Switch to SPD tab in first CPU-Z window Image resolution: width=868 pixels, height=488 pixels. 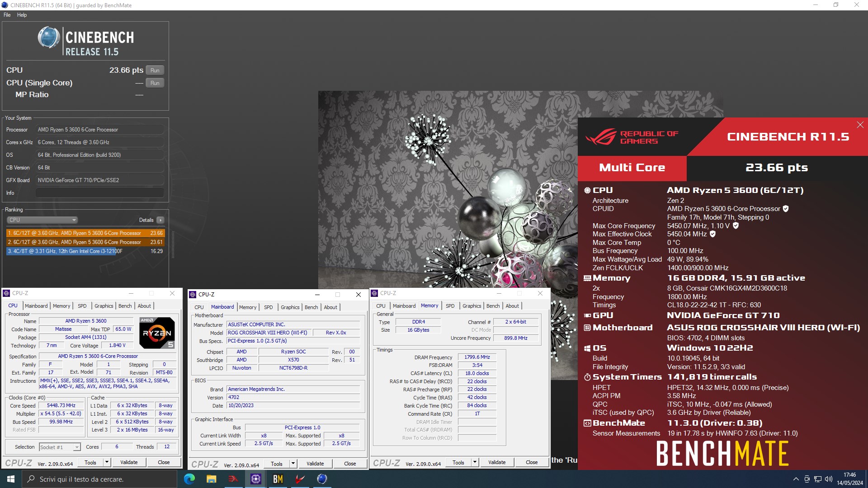[x=82, y=306]
